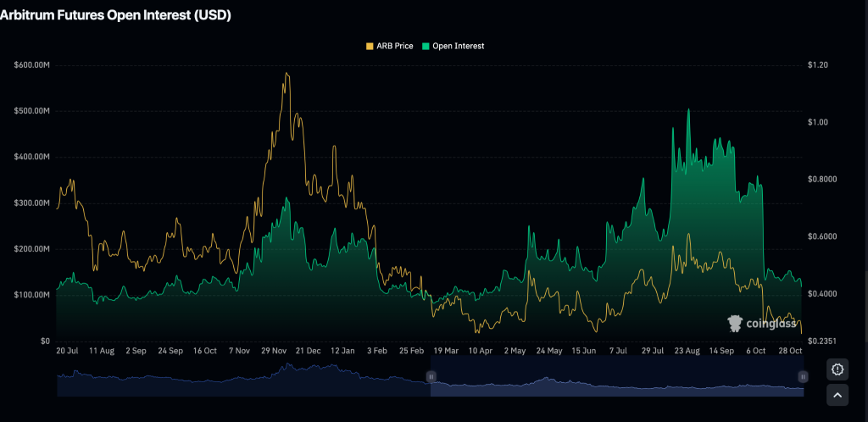Image resolution: width=868 pixels, height=422 pixels.
Task: Click the scroll-to-top chevron button
Action: pos(837,395)
